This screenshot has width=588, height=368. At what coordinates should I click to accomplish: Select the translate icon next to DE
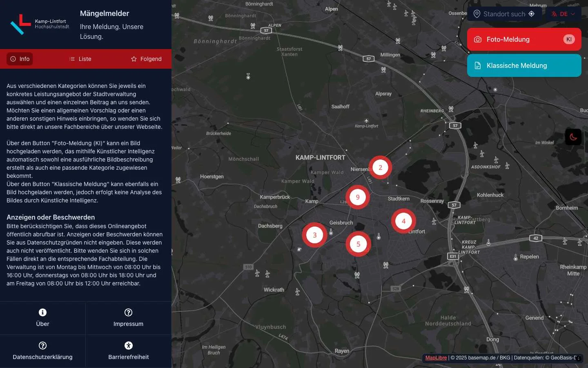point(554,13)
